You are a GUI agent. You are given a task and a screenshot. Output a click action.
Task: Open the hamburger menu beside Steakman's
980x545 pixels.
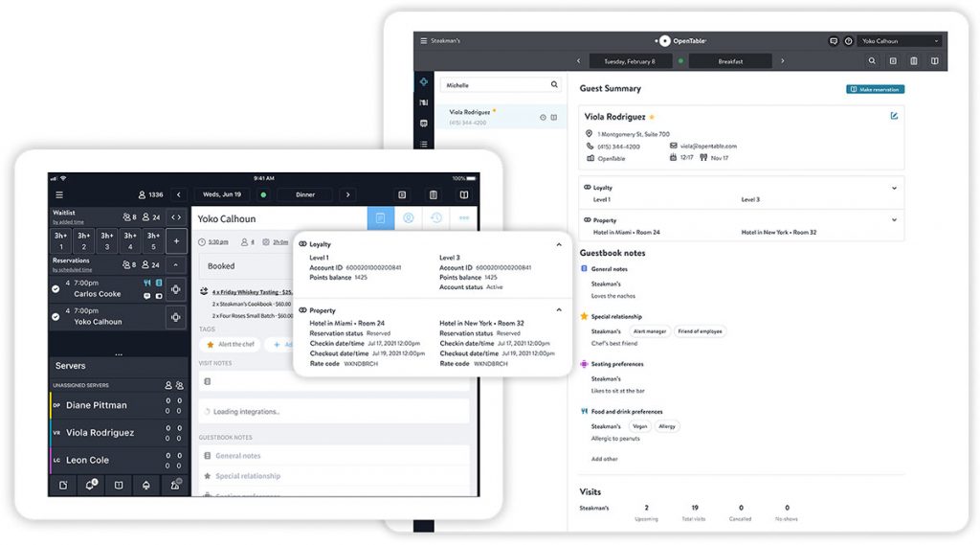pos(424,41)
